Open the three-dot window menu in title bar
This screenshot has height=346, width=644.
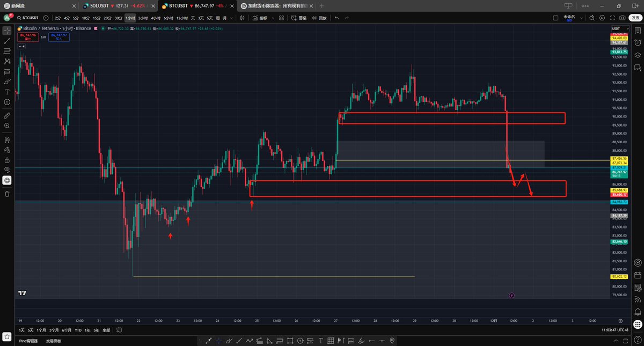point(587,6)
